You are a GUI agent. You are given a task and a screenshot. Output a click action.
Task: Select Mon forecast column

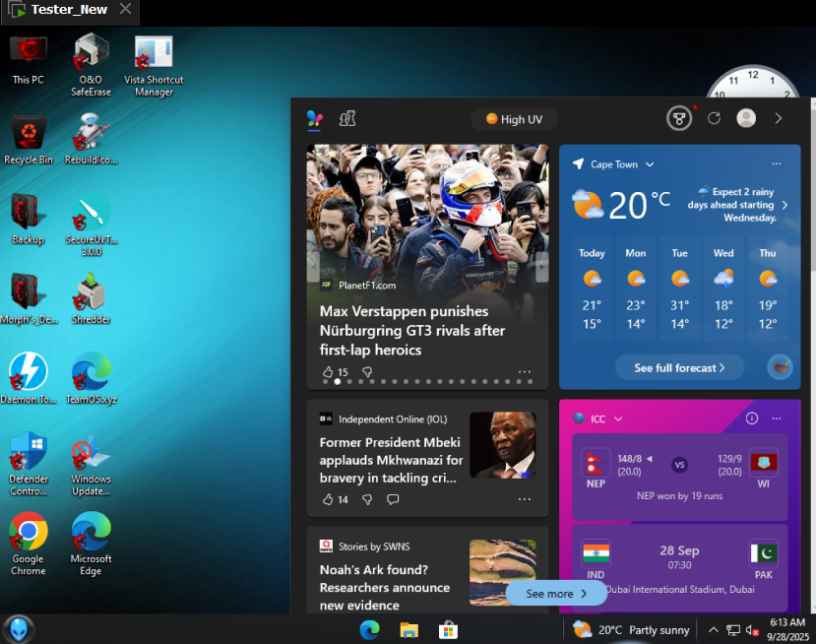coord(636,289)
